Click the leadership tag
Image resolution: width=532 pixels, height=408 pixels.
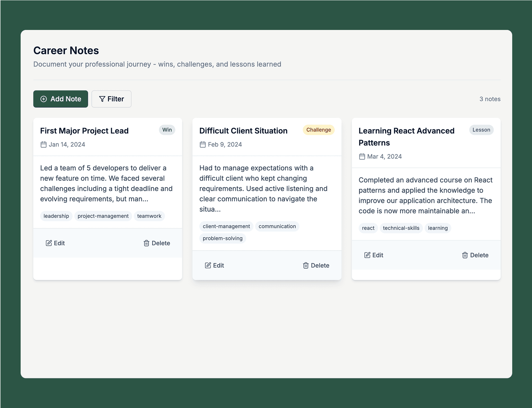click(x=56, y=216)
